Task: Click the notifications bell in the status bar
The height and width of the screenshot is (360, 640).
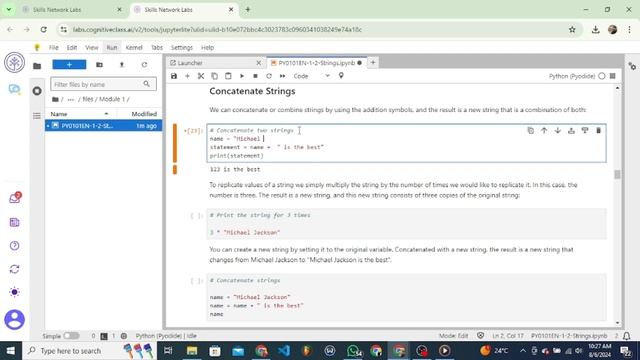Action: coord(627,336)
